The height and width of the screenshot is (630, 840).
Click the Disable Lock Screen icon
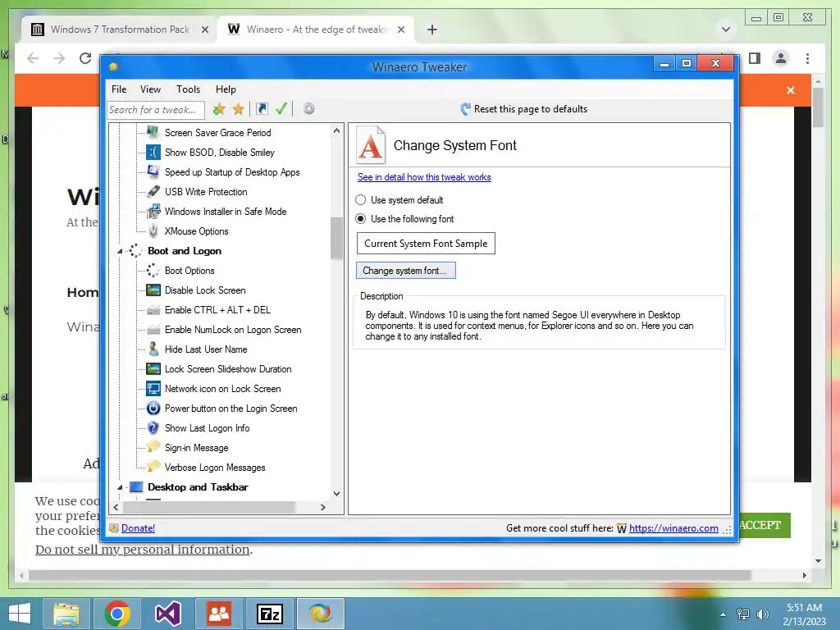153,290
